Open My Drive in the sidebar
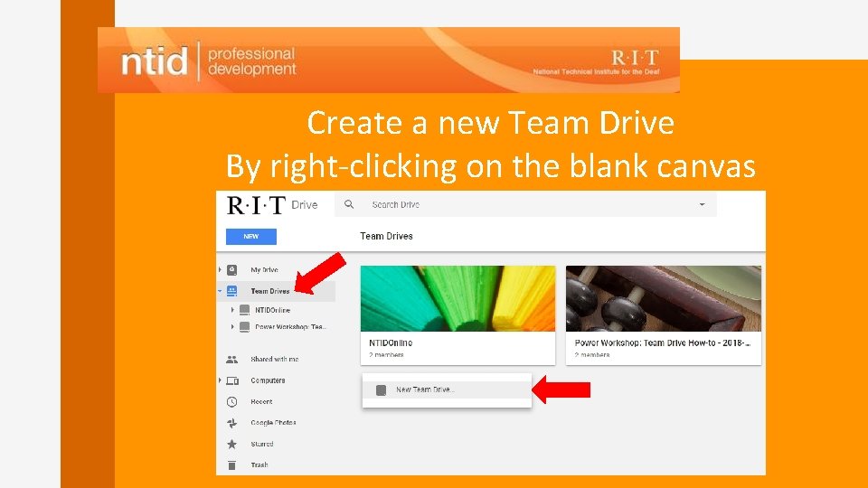This screenshot has width=868, height=488. point(264,270)
